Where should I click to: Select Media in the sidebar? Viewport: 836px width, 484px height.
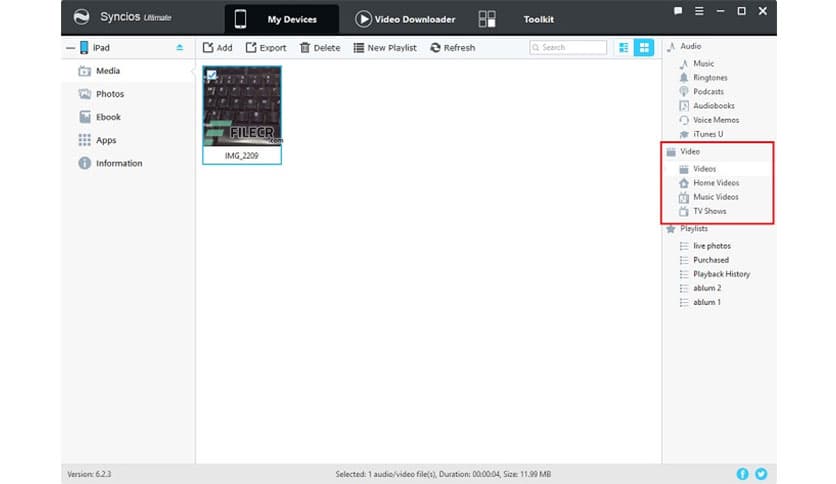click(128, 71)
